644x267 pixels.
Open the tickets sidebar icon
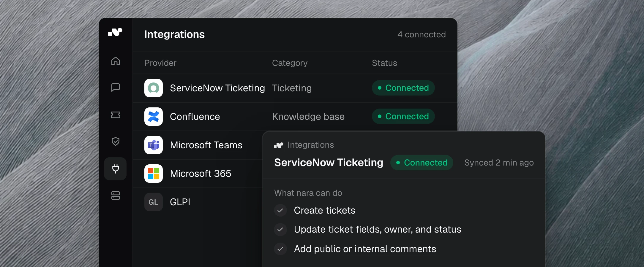[x=116, y=115]
